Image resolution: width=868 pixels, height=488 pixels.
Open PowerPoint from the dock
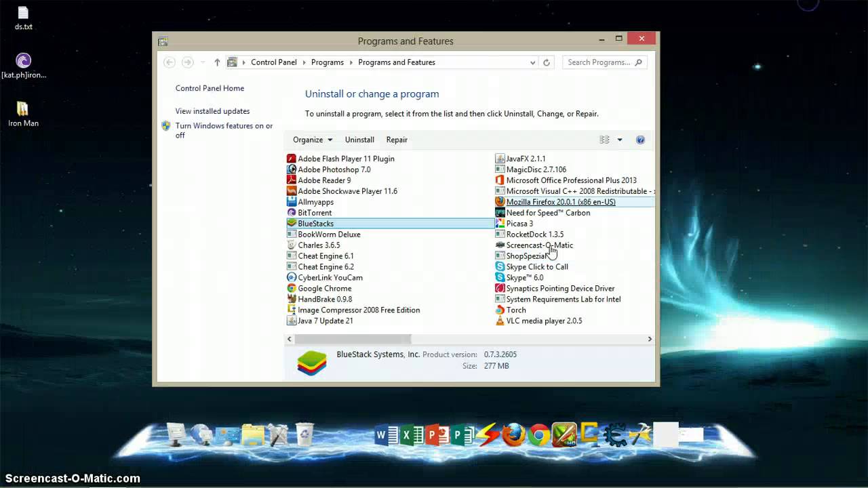pyautogui.click(x=437, y=435)
